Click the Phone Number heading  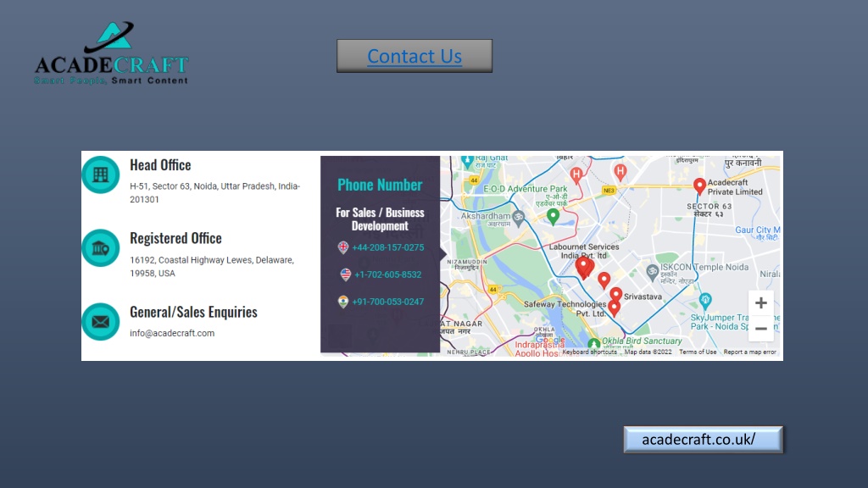click(x=380, y=185)
